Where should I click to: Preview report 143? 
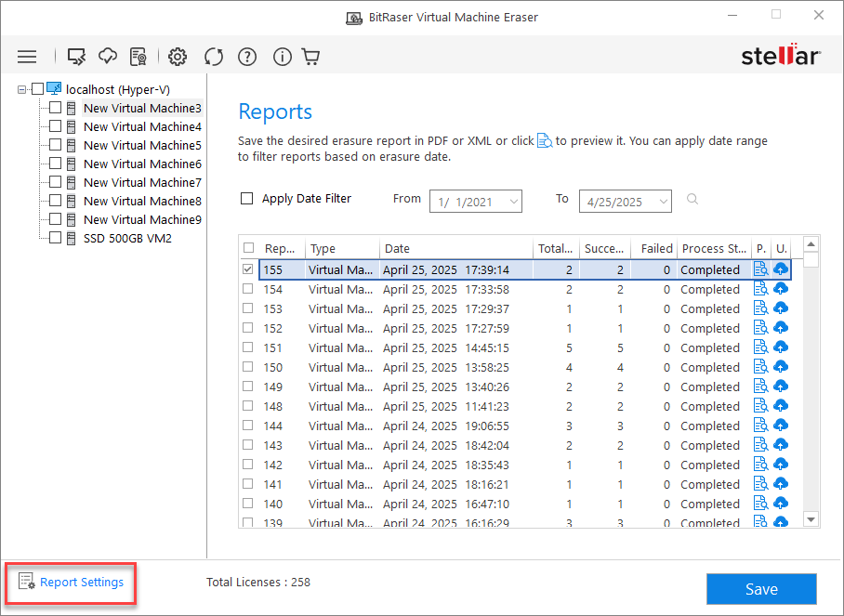point(760,445)
